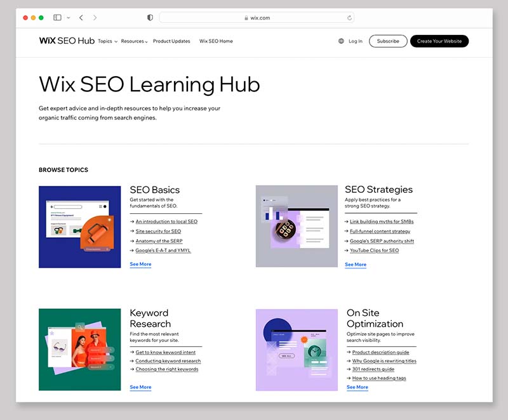508x420 pixels.
Task: Close the window with the red button
Action: click(25, 18)
